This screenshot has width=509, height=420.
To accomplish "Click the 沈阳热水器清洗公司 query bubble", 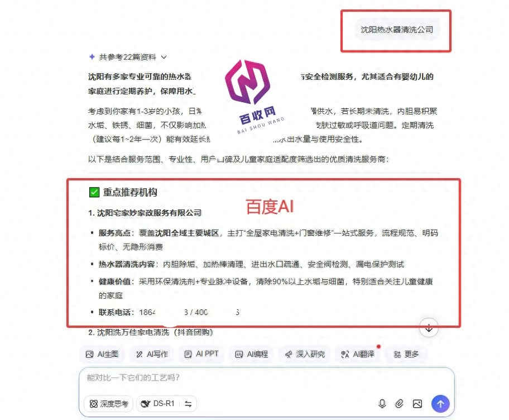I will click(x=397, y=30).
